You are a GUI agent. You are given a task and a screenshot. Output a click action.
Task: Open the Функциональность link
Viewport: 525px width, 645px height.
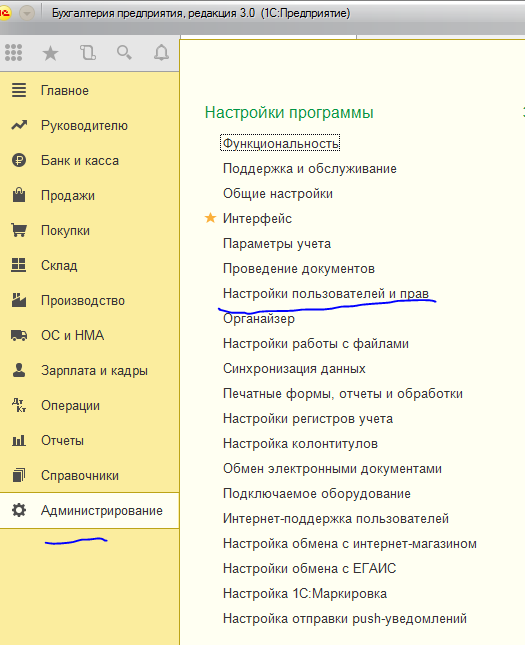click(280, 143)
